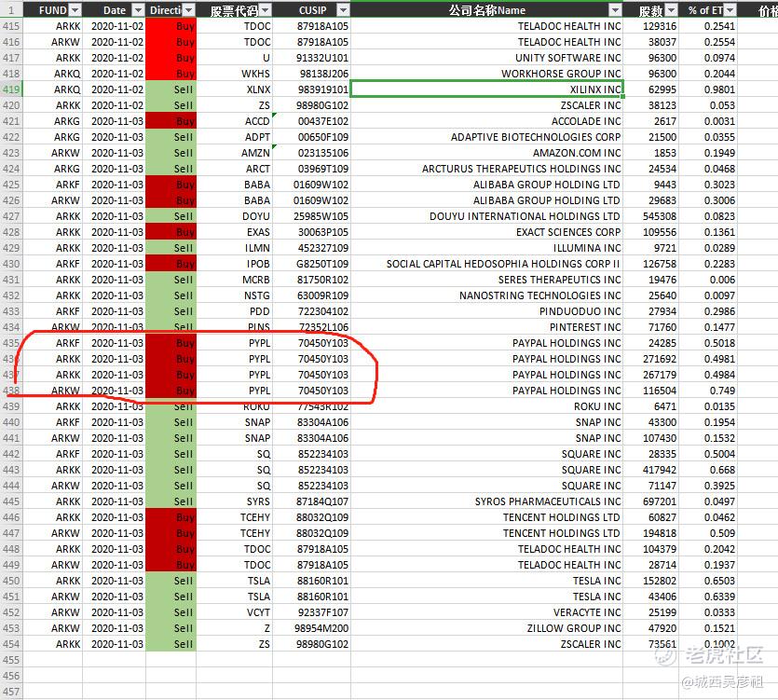Image resolution: width=778 pixels, height=700 pixels.
Task: Select the ZILLOW GROUP INC cell
Action: (x=486, y=628)
